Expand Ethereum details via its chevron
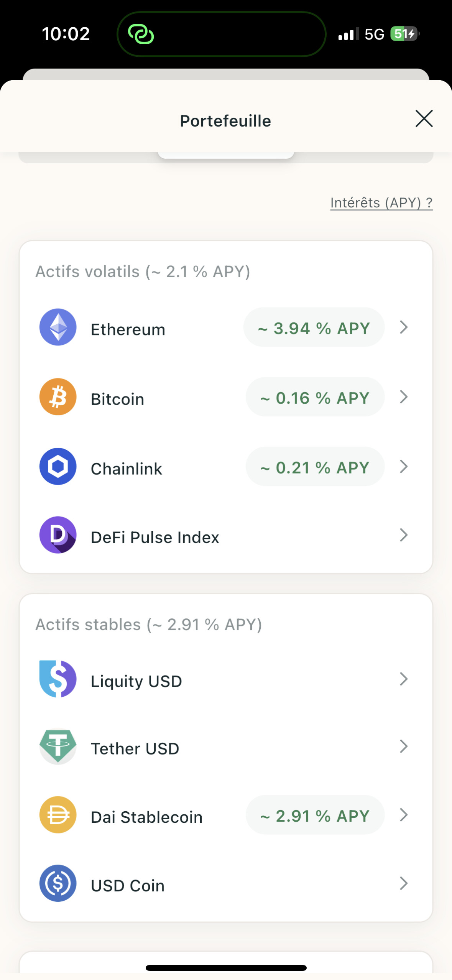Viewport: 452px width, 980px height. pyautogui.click(x=403, y=327)
